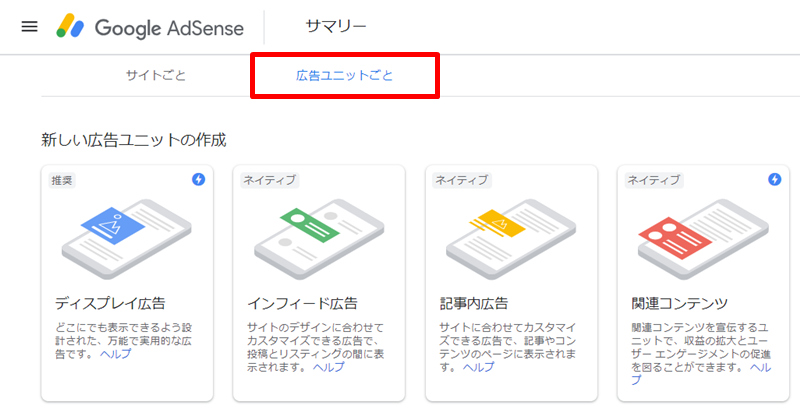Viewport: 800px width, 412px height.
Task: Click lightning badge on display ad card
Action: point(198,180)
